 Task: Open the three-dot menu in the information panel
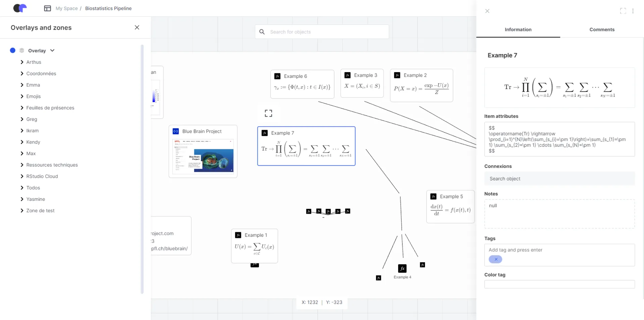coord(633,11)
